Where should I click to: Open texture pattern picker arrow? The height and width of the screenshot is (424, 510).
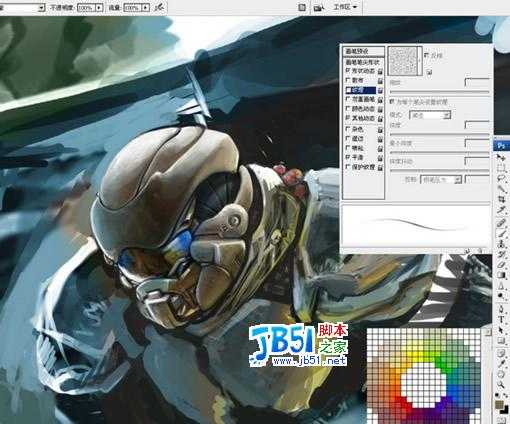(420, 60)
